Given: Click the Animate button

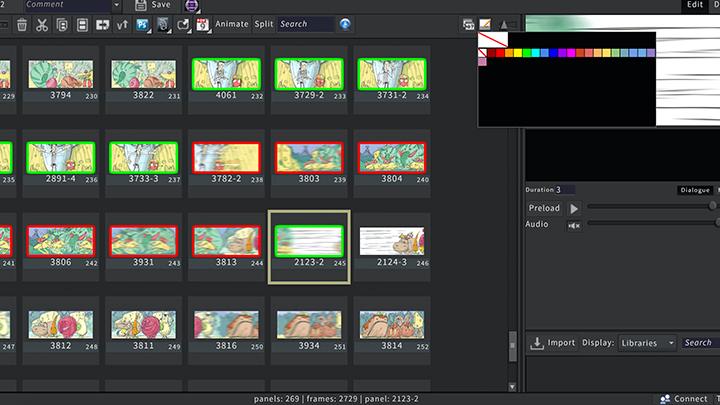Looking at the screenshot, I should (232, 24).
